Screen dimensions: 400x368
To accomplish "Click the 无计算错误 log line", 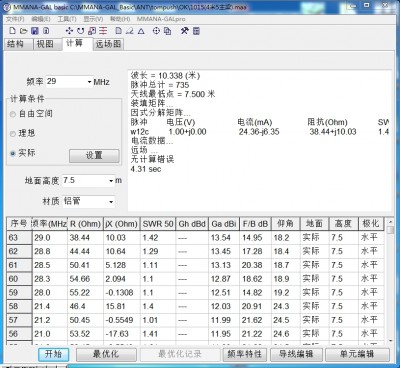I will (152, 159).
